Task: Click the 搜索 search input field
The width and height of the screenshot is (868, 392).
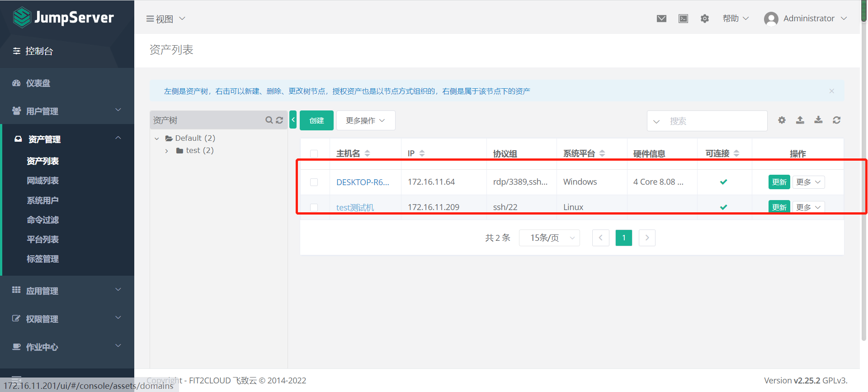Action: [714, 121]
